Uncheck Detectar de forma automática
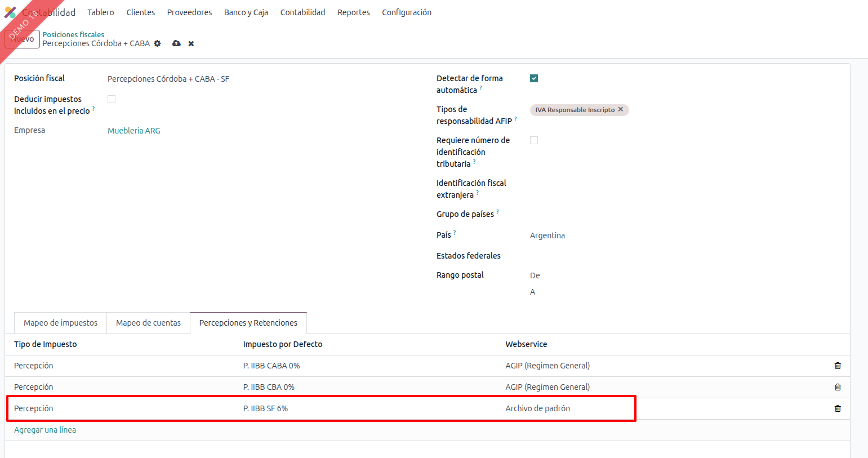Screen dimensions: 868x458 [534, 78]
